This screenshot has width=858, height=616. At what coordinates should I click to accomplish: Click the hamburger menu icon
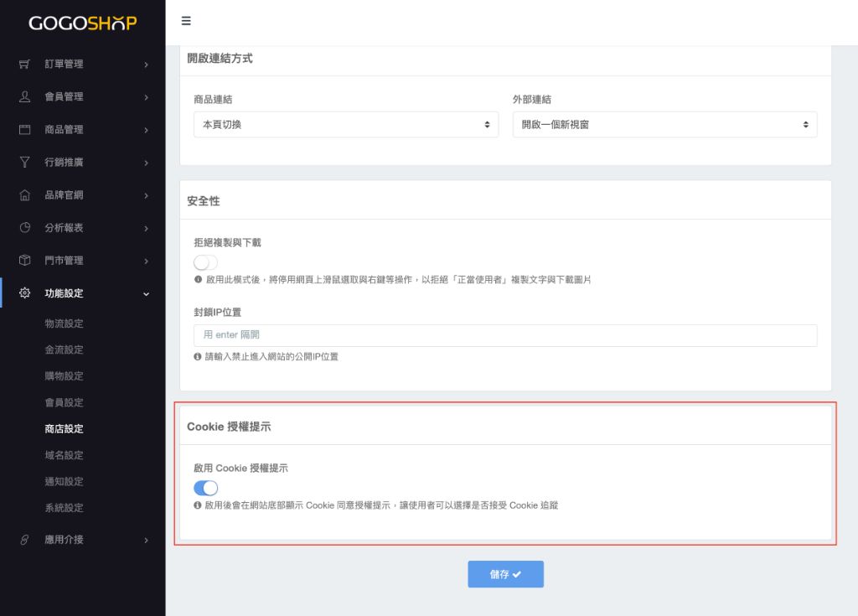pyautogui.click(x=186, y=21)
